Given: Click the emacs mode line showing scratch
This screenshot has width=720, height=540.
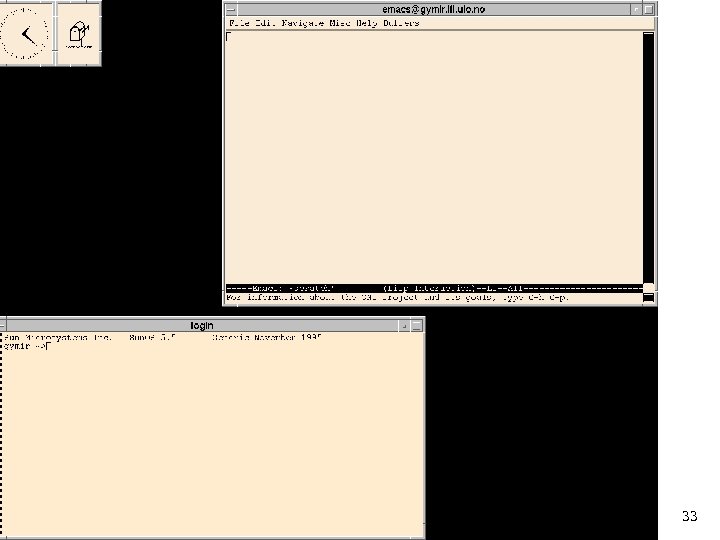Looking at the screenshot, I should tap(434, 288).
